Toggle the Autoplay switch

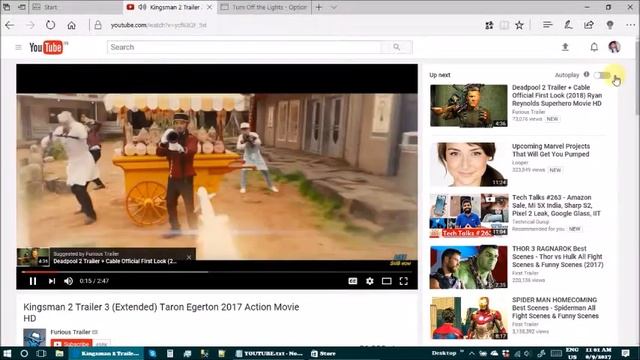point(602,75)
